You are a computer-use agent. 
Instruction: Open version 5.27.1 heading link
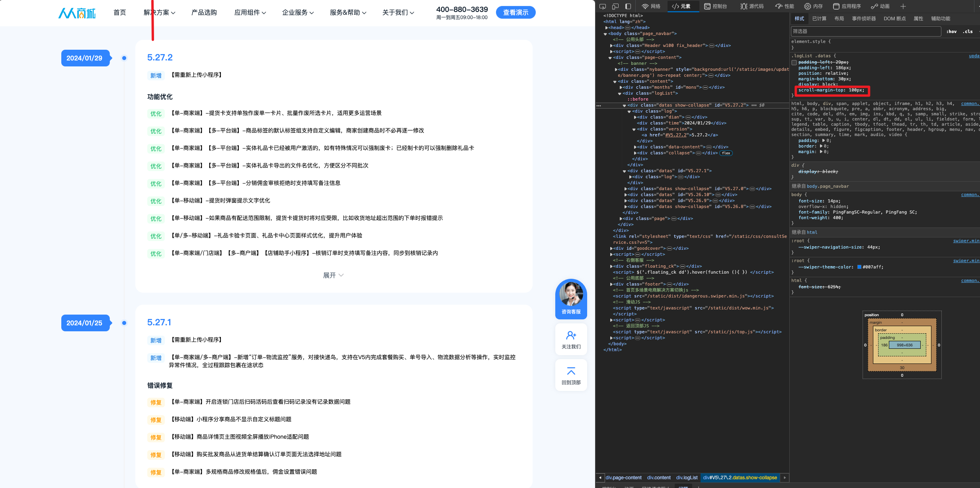[x=159, y=323]
